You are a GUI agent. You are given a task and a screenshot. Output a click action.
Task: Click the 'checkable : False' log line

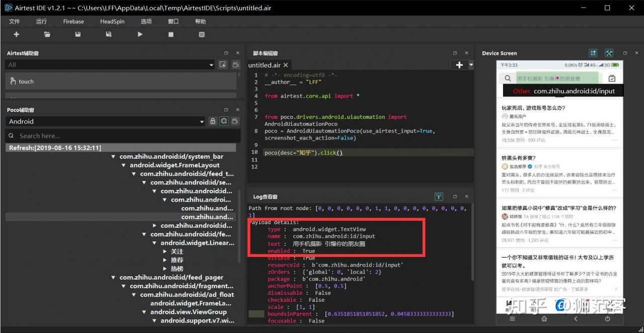(296, 300)
